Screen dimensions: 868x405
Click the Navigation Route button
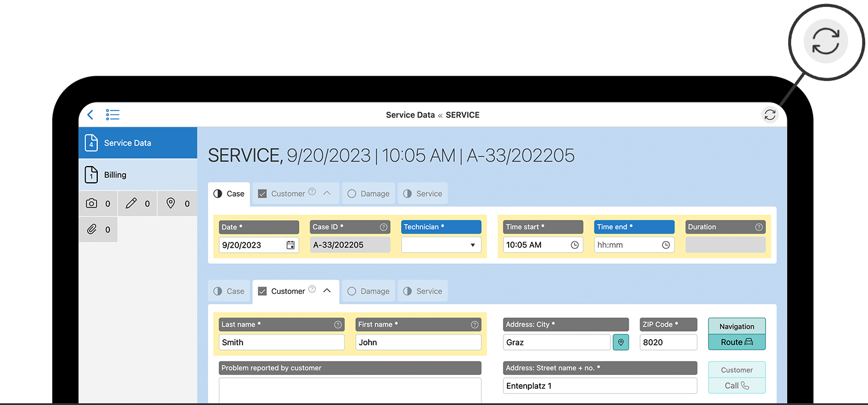click(x=737, y=334)
